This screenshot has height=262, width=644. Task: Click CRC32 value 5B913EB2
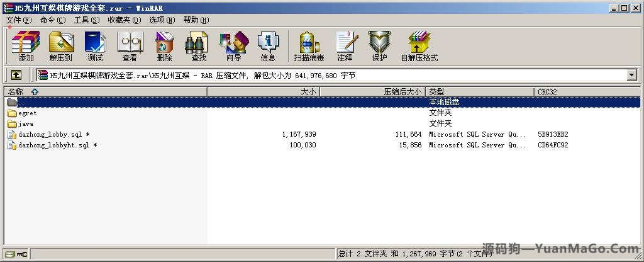coord(553,135)
